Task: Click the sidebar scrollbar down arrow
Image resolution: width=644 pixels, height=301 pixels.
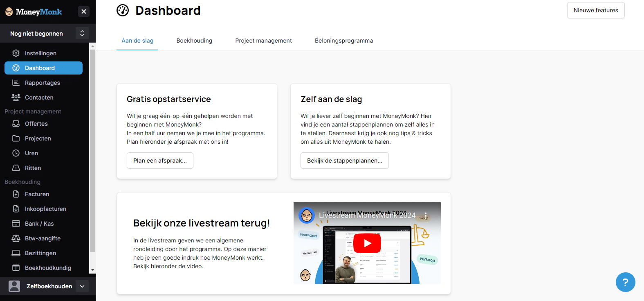Action: [x=92, y=270]
